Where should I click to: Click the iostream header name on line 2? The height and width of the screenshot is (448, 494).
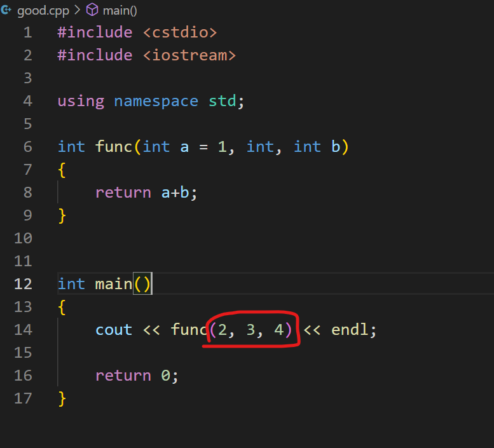(189, 55)
